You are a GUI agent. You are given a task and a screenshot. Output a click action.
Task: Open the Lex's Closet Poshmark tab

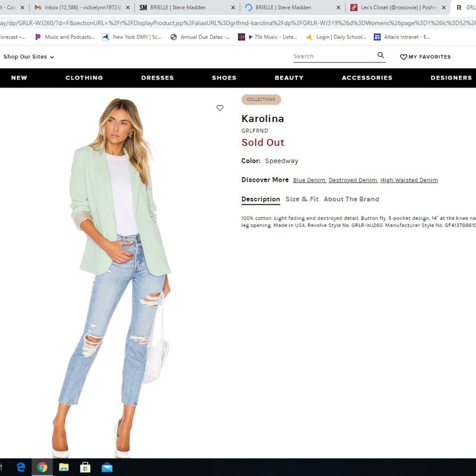pyautogui.click(x=395, y=7)
